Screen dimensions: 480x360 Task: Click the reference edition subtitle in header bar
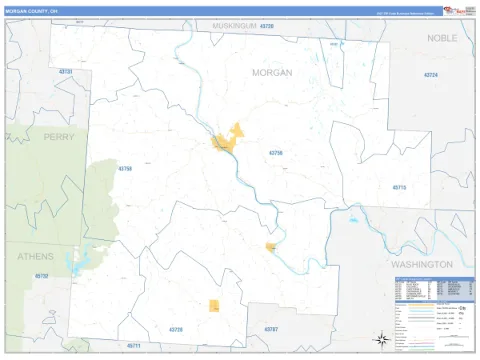[405, 14]
